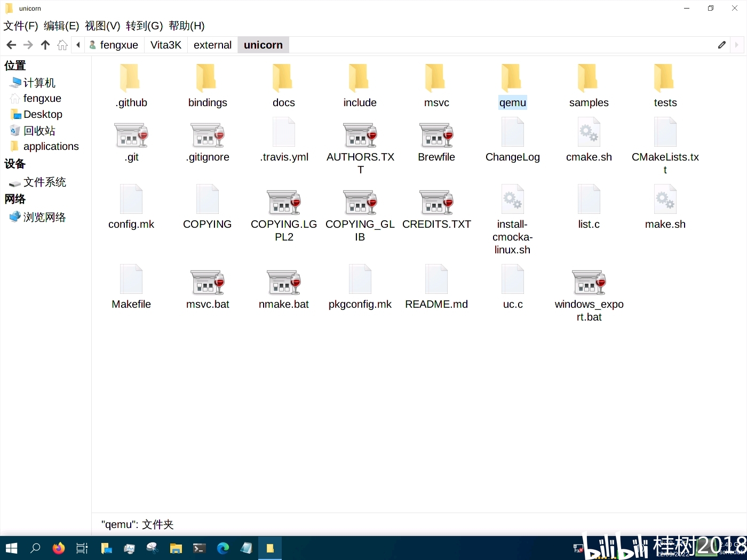
Task: Select the COPYING.LGPL2 file icon
Action: (284, 202)
